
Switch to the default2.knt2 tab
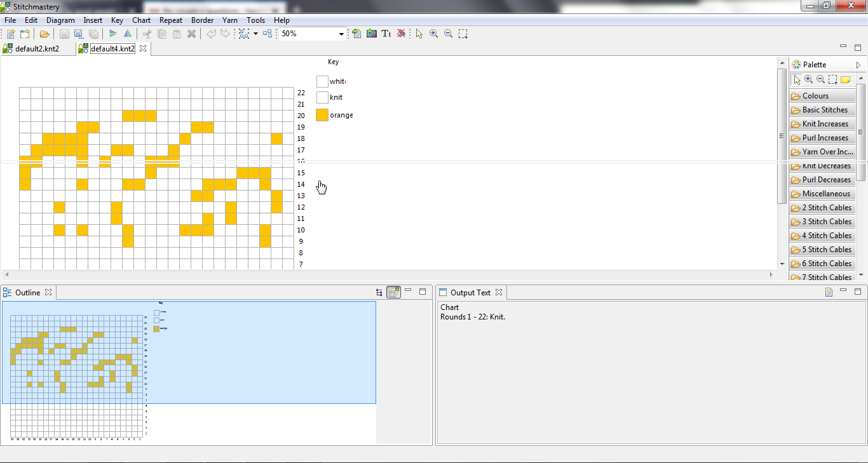tap(37, 48)
